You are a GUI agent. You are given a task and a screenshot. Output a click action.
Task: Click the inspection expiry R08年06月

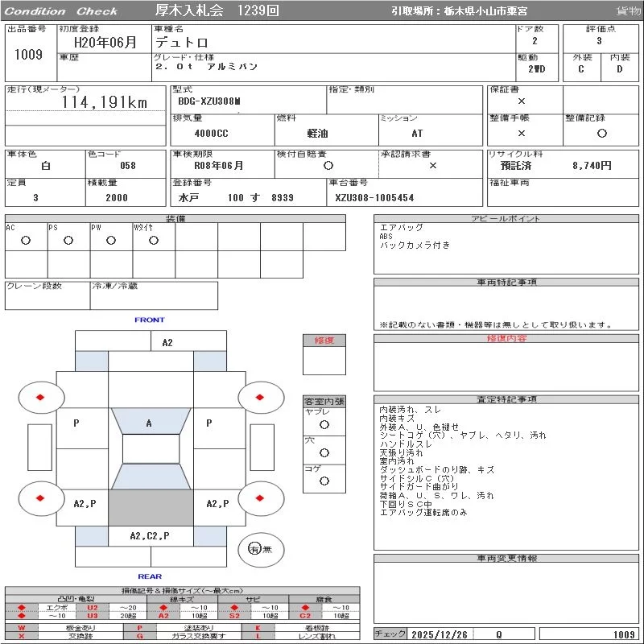[218, 166]
